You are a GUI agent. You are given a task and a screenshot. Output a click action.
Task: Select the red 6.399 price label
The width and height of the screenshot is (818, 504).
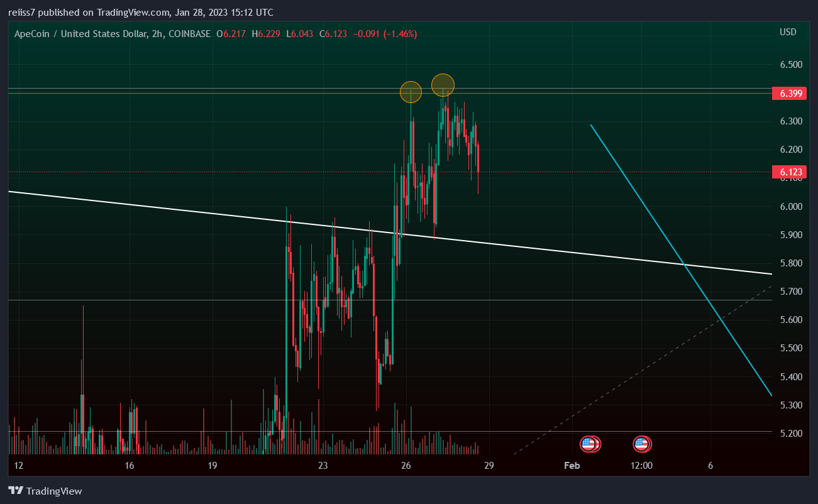click(x=788, y=94)
